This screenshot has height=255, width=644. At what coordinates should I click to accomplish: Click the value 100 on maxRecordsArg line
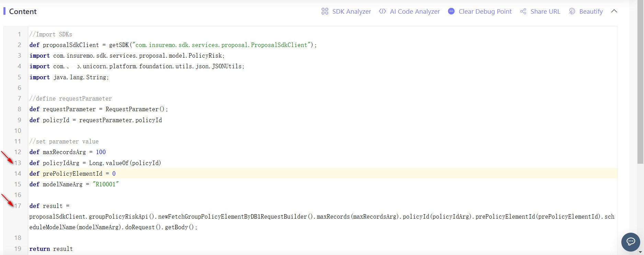pos(101,152)
